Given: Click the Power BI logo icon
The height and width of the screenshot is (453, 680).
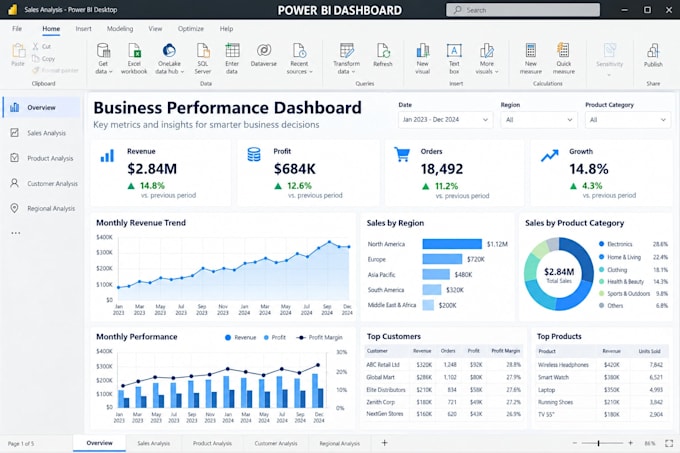Looking at the screenshot, I should (x=13, y=9).
